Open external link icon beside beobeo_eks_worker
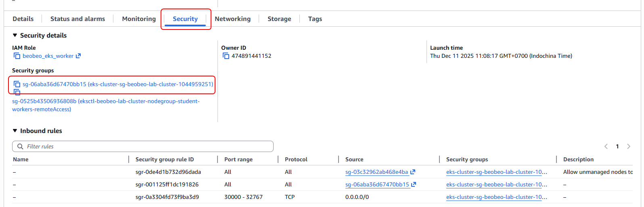 (78, 56)
